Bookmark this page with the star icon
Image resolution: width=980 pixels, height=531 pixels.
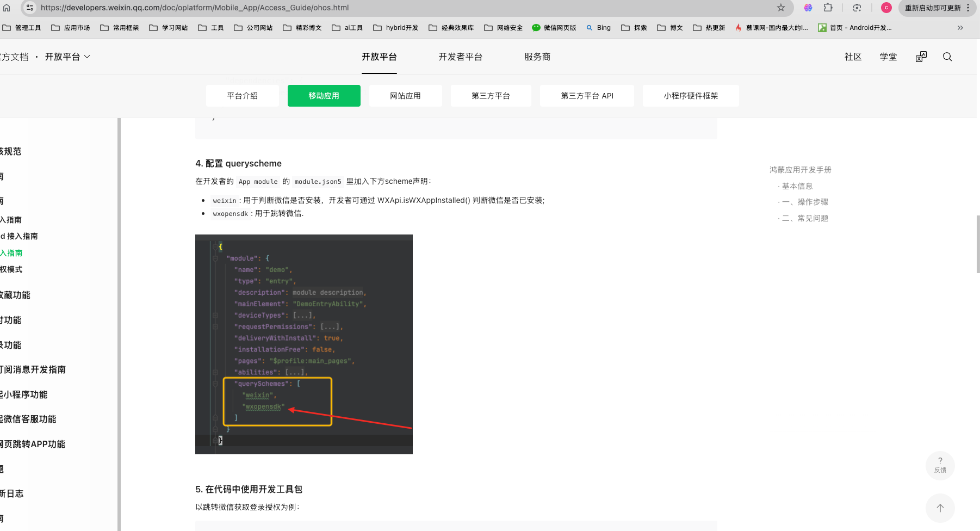pyautogui.click(x=781, y=8)
